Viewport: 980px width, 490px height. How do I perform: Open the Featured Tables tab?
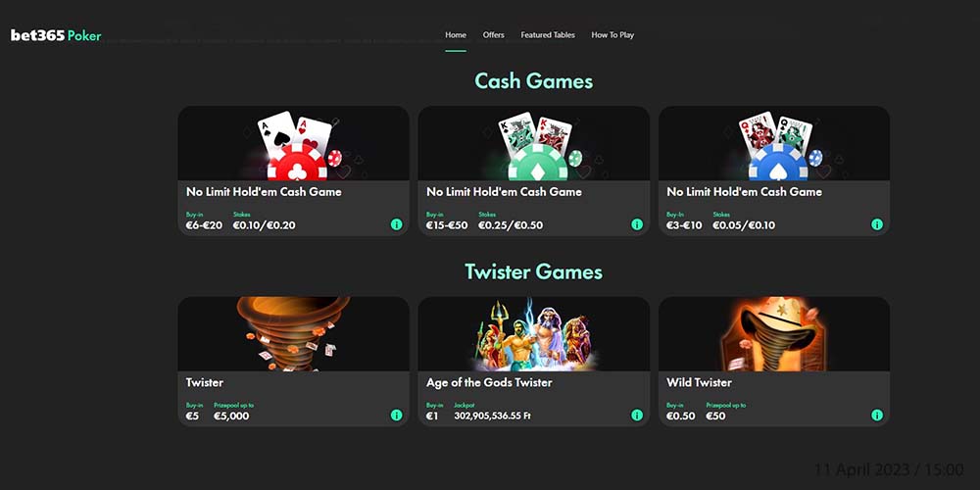pyautogui.click(x=548, y=35)
